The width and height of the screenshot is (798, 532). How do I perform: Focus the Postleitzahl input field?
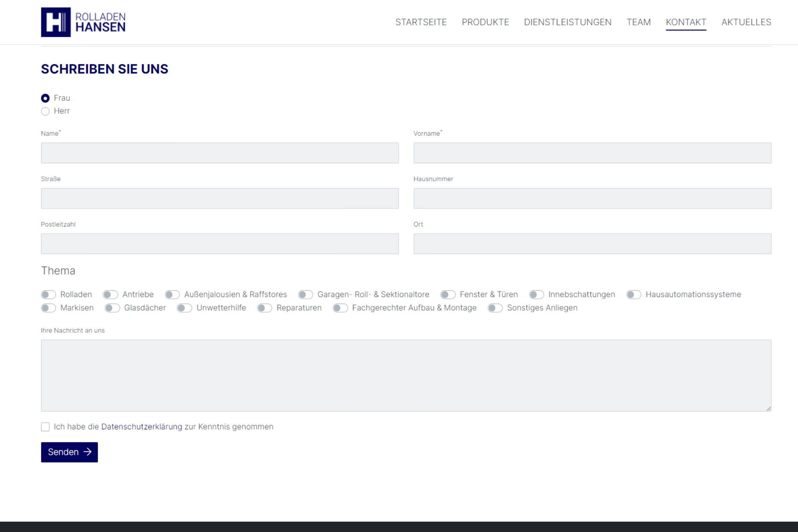click(x=220, y=244)
